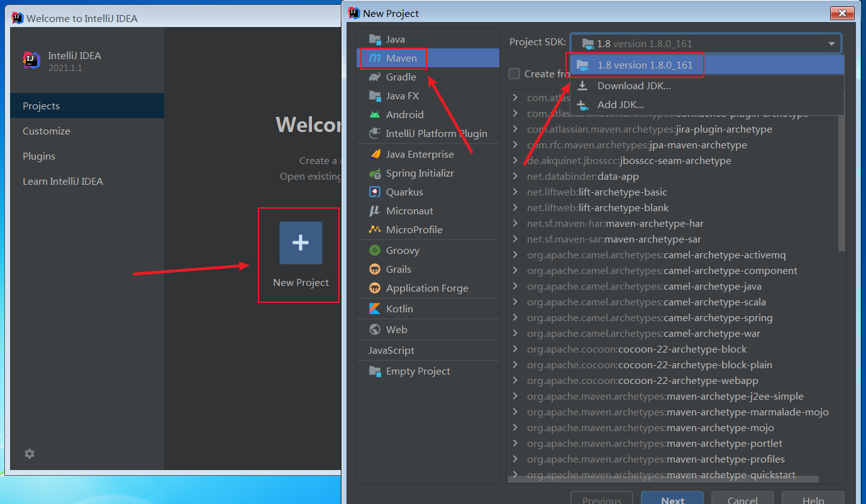Image resolution: width=866 pixels, height=504 pixels.
Task: Select maven-archetype-j2ee-simple row
Action: pyautogui.click(x=673, y=396)
